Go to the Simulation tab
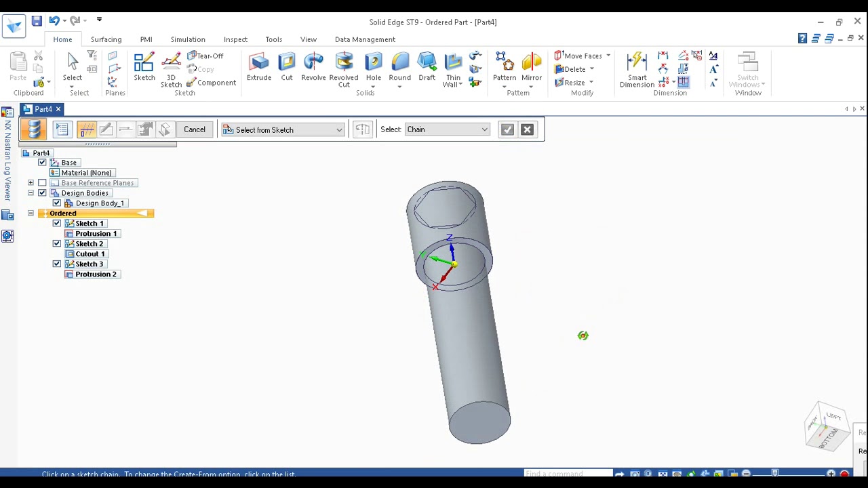 [x=188, y=39]
